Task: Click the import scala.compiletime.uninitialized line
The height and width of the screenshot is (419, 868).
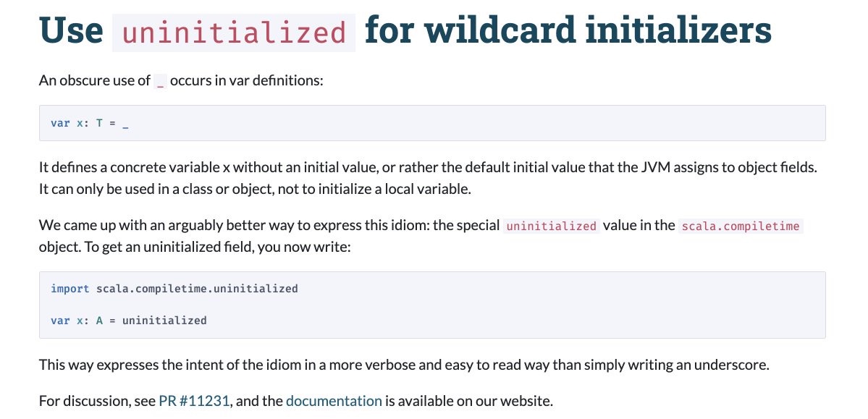Action: pos(174,288)
